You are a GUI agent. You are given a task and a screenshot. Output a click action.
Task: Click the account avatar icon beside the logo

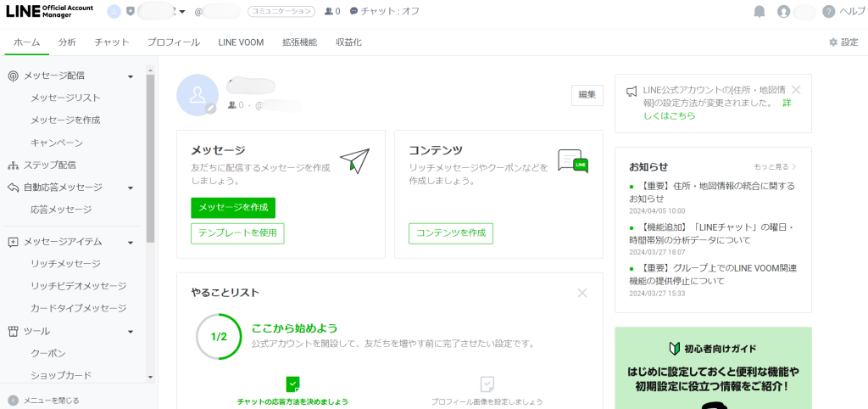(x=114, y=11)
